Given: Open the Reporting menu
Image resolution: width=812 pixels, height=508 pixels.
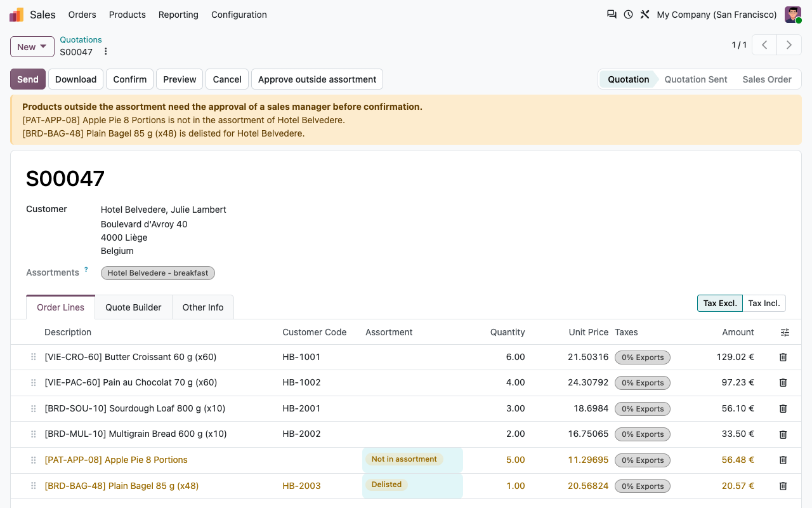Looking at the screenshot, I should (x=178, y=15).
